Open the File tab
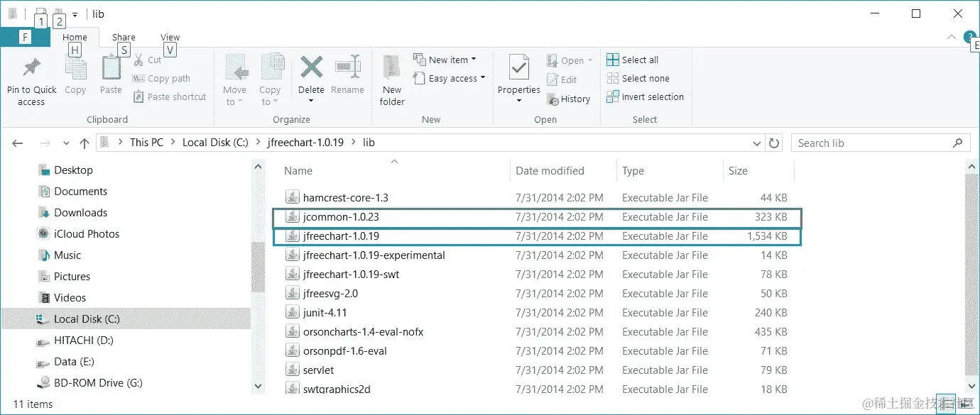 click(25, 38)
